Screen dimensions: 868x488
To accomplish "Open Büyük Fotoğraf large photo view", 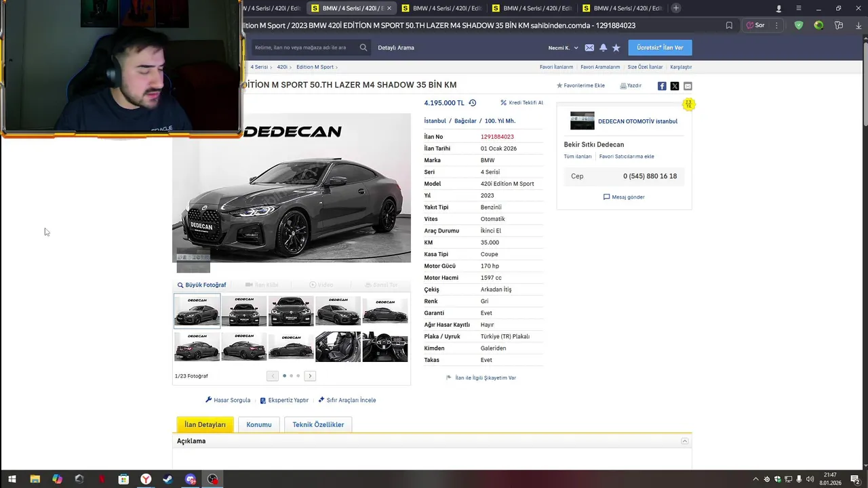I will [201, 285].
